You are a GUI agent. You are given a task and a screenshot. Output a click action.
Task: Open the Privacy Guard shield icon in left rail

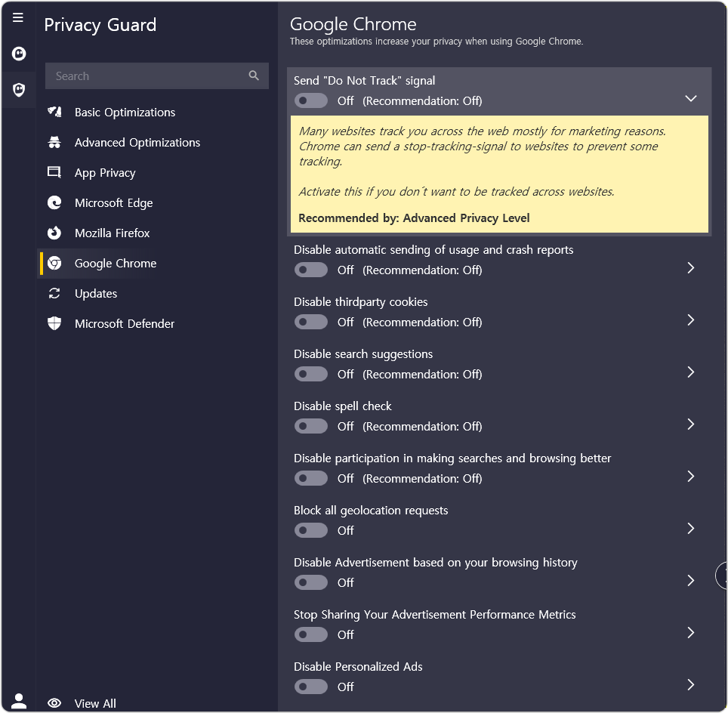coord(18,90)
